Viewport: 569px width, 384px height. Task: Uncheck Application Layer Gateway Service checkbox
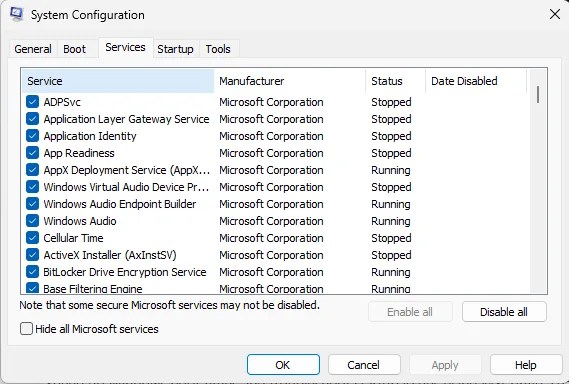coord(33,119)
